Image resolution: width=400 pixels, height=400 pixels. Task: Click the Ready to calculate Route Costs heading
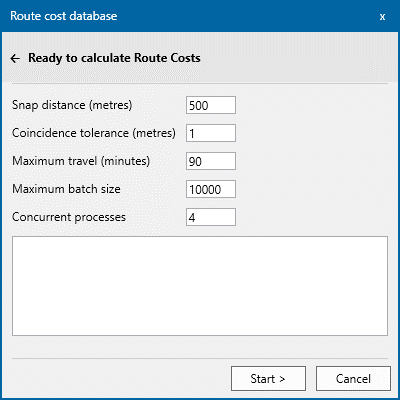coord(114,58)
